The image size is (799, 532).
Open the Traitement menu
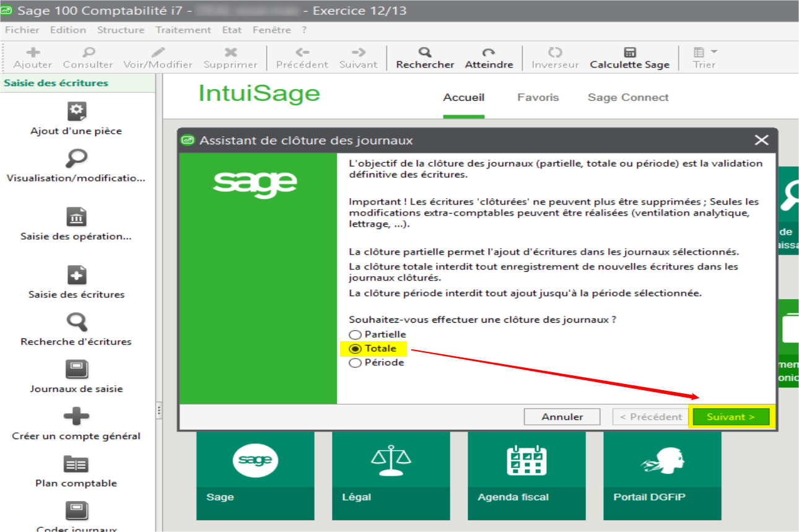183,30
